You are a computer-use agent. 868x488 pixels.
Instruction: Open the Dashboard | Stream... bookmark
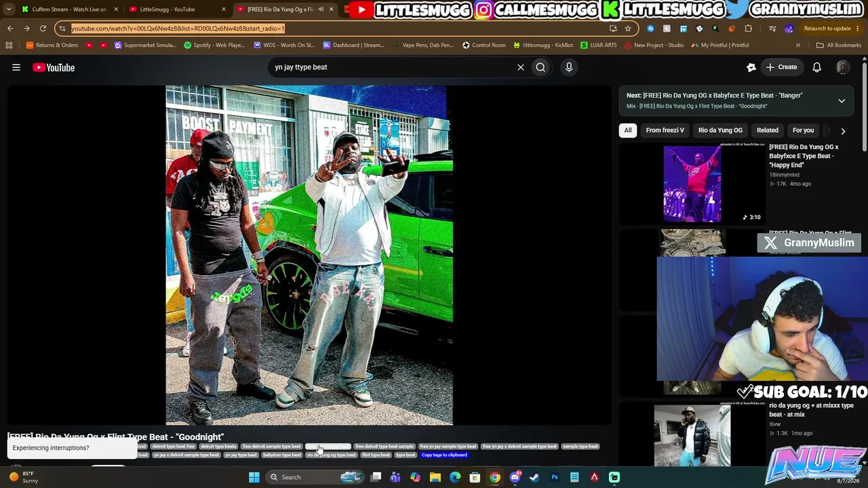[354, 45]
